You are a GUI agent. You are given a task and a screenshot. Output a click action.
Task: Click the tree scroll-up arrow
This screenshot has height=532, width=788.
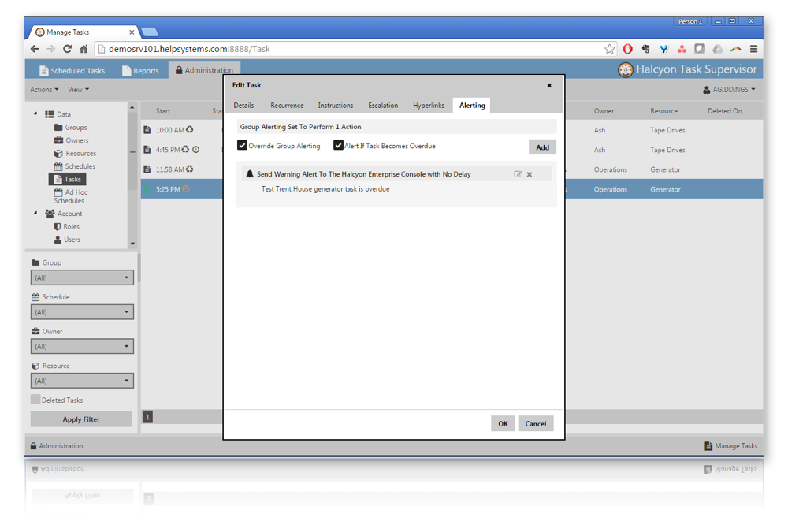[132, 108]
